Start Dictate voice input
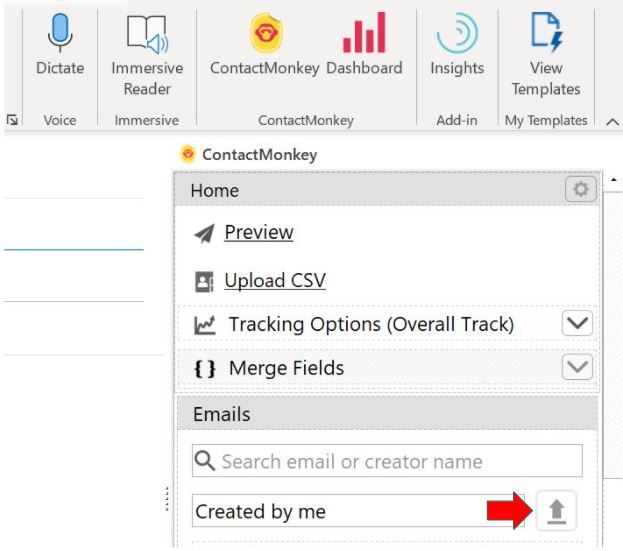 click(x=60, y=44)
